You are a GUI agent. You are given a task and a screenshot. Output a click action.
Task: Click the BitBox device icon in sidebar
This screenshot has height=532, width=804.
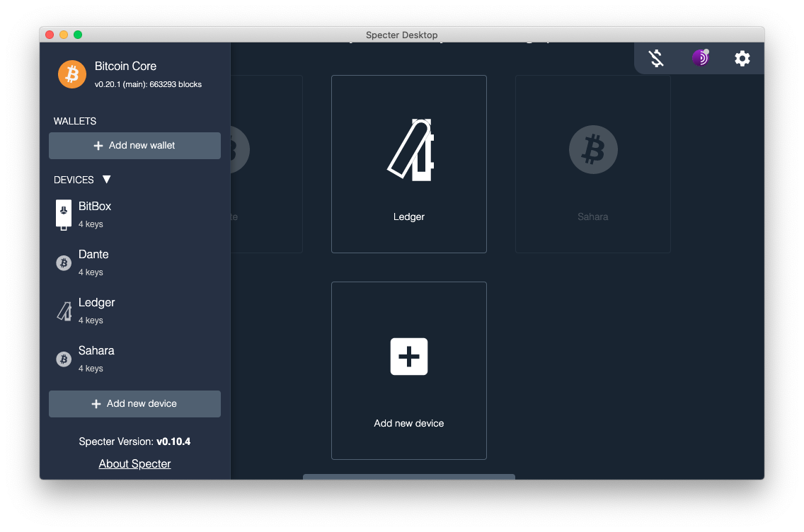(x=64, y=215)
